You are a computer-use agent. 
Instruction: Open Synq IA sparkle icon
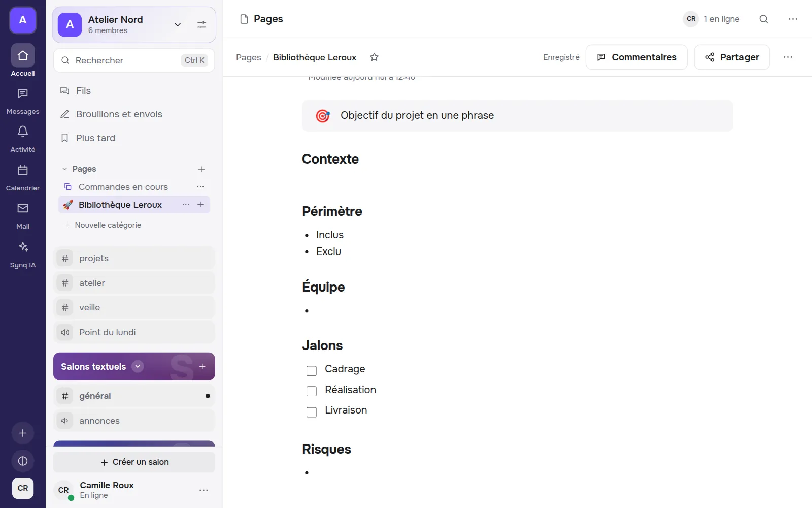click(x=23, y=247)
